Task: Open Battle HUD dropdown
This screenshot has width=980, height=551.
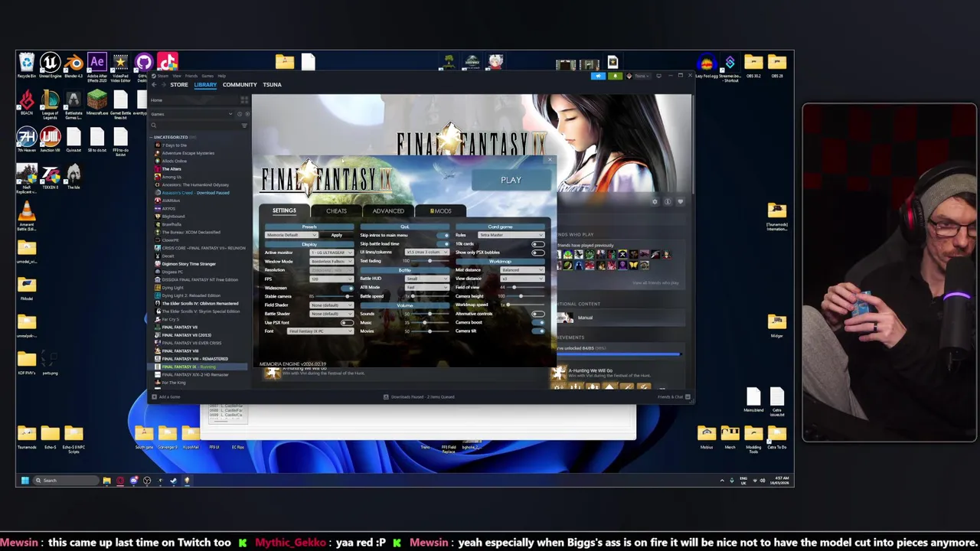Action: 427,279
